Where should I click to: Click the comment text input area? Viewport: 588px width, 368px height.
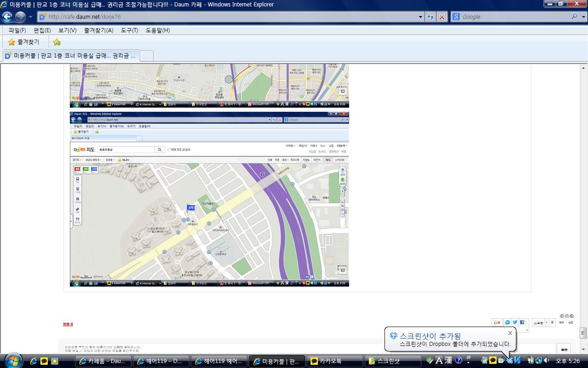(x=309, y=348)
